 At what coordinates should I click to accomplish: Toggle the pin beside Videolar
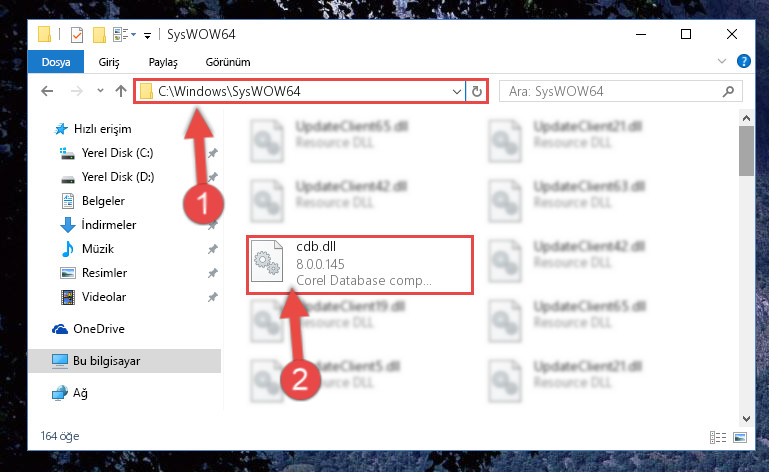pos(212,297)
